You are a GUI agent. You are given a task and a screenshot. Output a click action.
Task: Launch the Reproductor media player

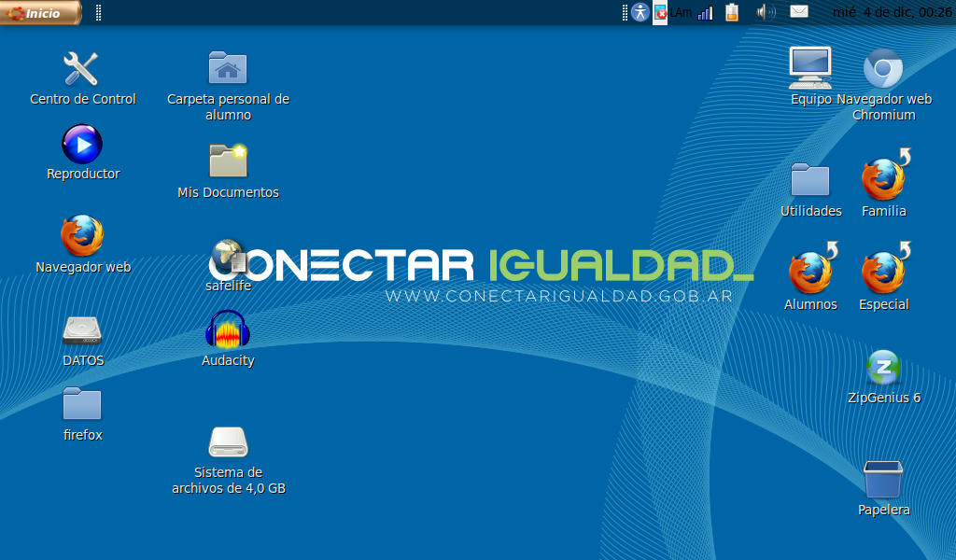pyautogui.click(x=82, y=145)
